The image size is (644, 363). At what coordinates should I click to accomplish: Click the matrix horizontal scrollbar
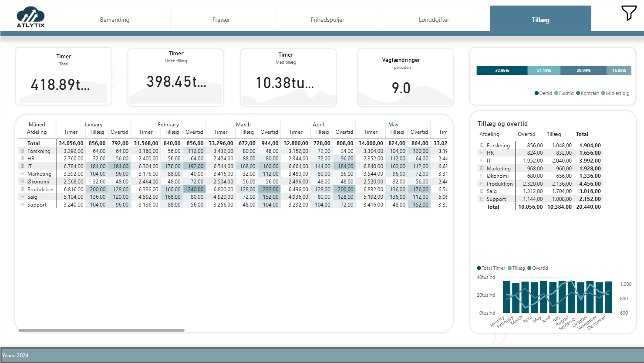coord(101,330)
